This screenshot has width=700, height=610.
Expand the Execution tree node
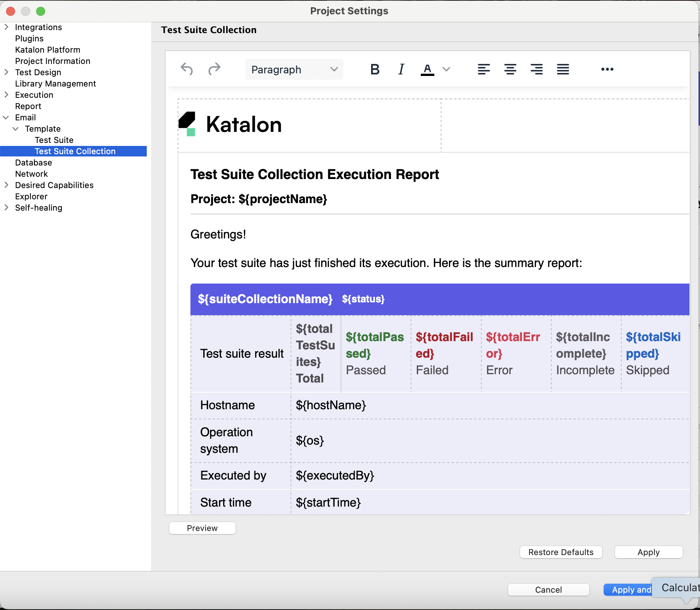(6, 95)
